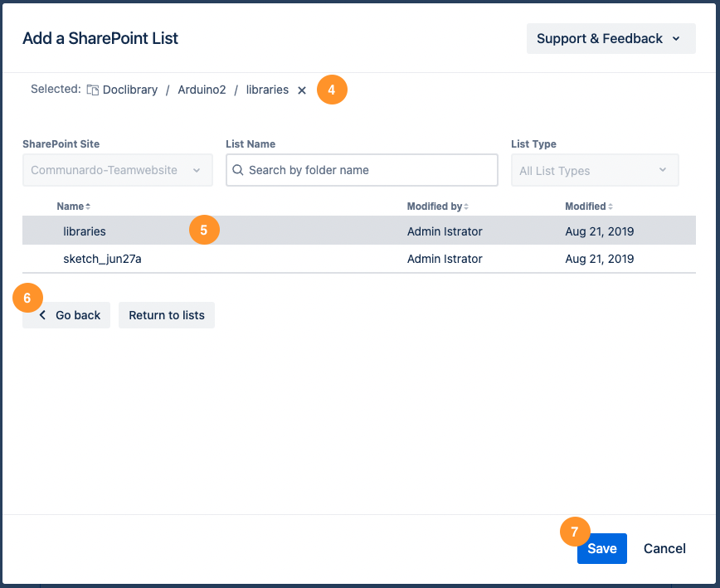Click the document library icon in breadcrumb
The image size is (720, 588).
[x=93, y=90]
